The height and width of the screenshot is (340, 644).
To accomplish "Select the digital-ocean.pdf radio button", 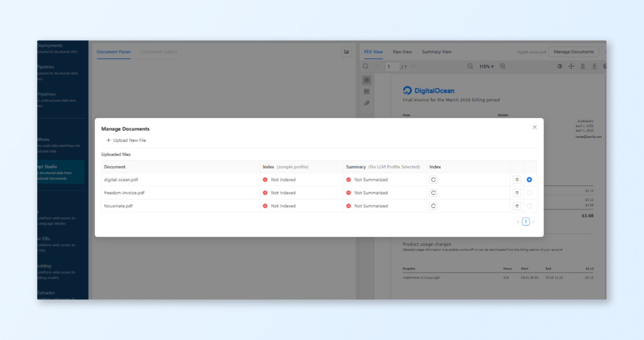I will 530,180.
